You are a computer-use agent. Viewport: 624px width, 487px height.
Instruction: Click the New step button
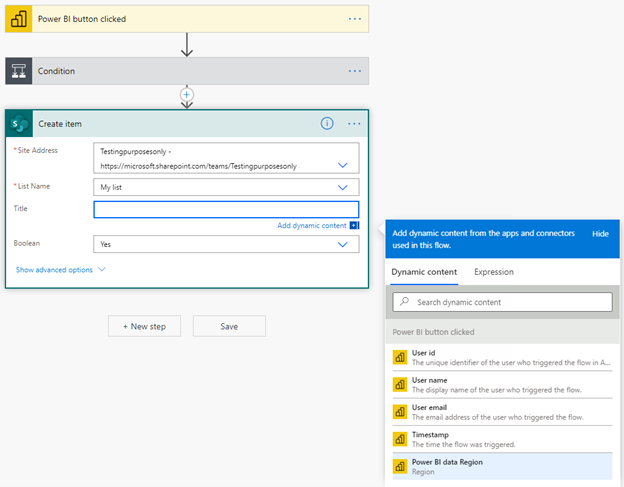(x=144, y=326)
